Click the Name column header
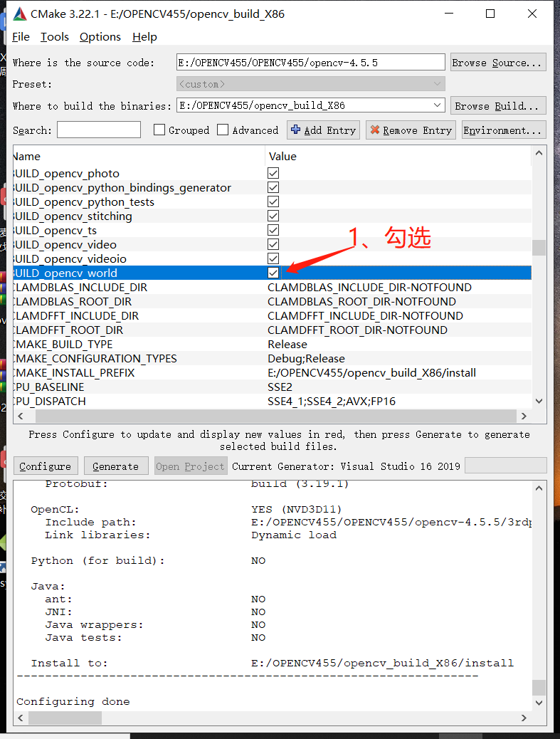The image size is (560, 739). coord(139,157)
